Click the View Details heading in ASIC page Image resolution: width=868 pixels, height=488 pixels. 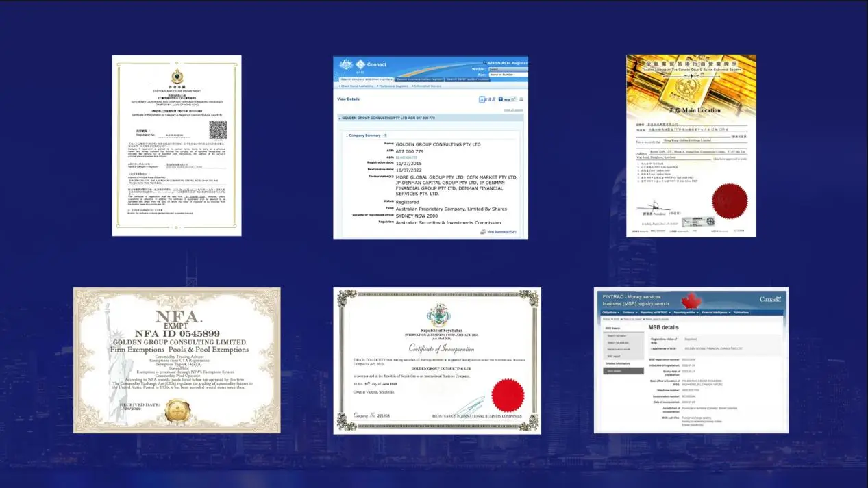coord(348,99)
